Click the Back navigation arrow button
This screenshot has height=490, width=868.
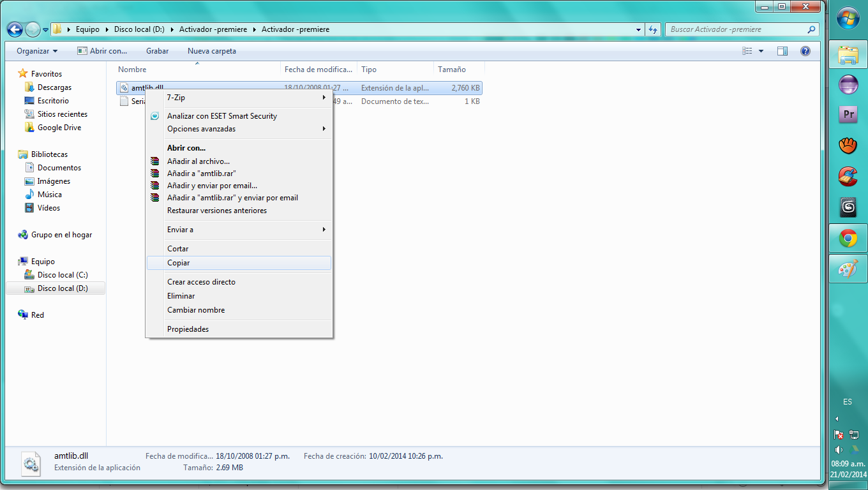(x=15, y=29)
